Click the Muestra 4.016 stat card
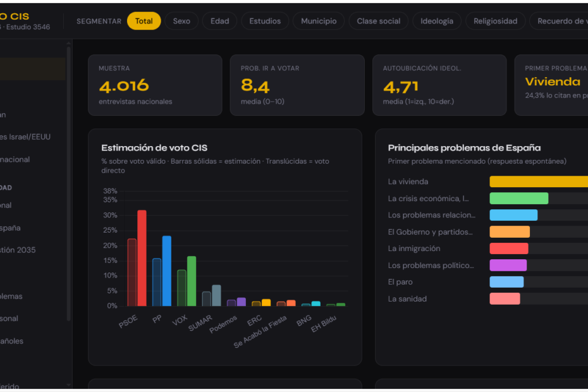The height and width of the screenshot is (392, 588). click(x=155, y=85)
